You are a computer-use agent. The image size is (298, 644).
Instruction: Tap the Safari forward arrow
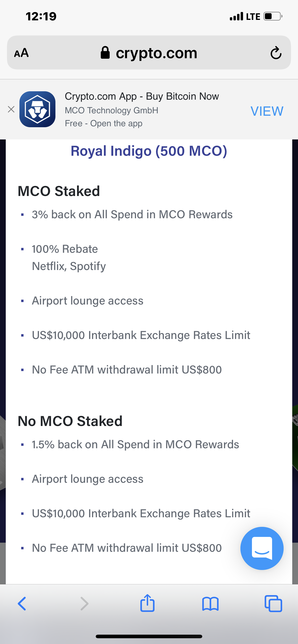[x=84, y=604]
